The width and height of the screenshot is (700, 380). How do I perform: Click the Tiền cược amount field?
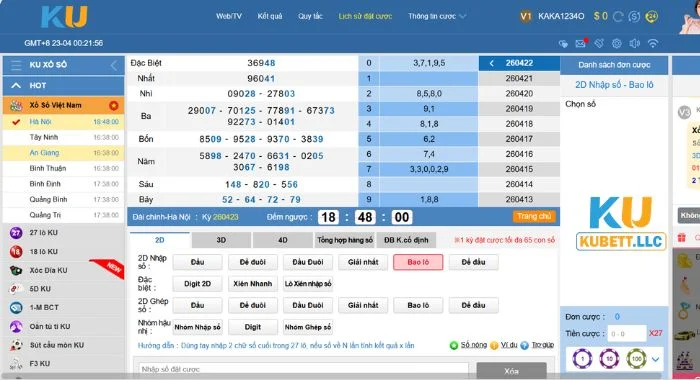click(x=627, y=334)
